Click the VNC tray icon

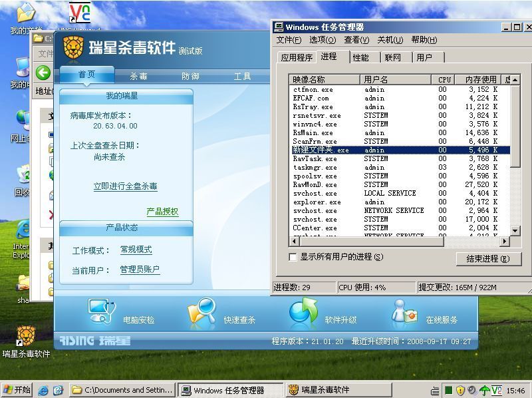click(x=496, y=390)
